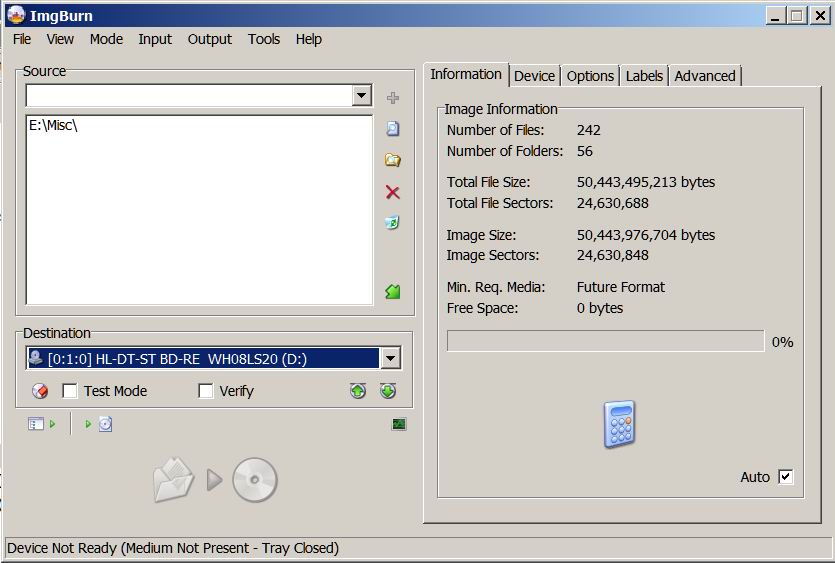Open the Tools menu

(264, 39)
